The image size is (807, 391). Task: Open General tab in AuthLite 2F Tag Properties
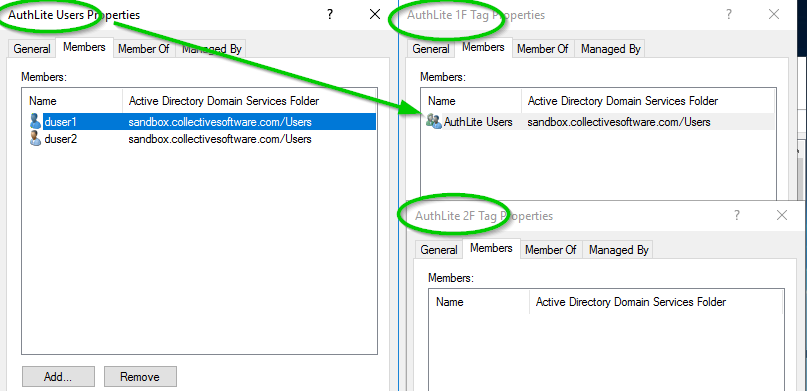(439, 250)
